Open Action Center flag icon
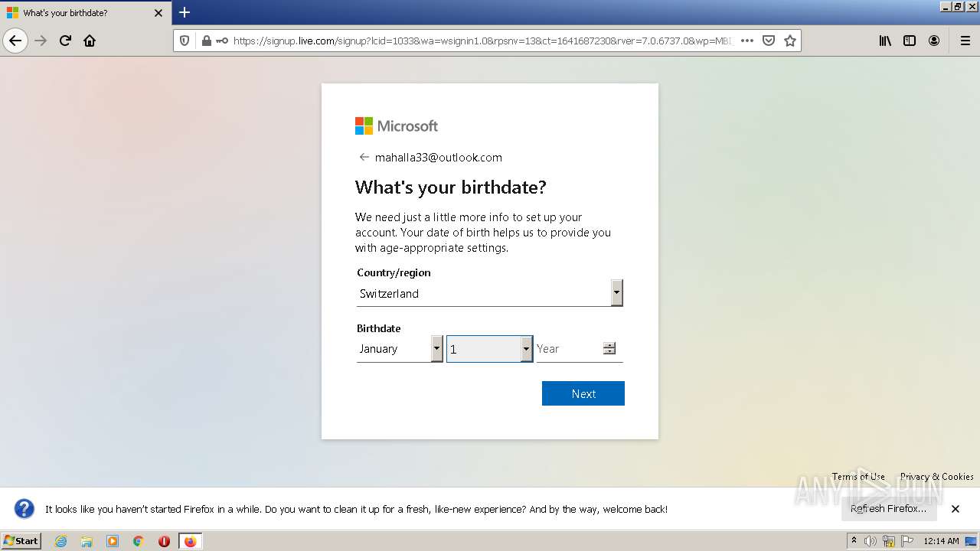980x551 pixels. tap(907, 541)
